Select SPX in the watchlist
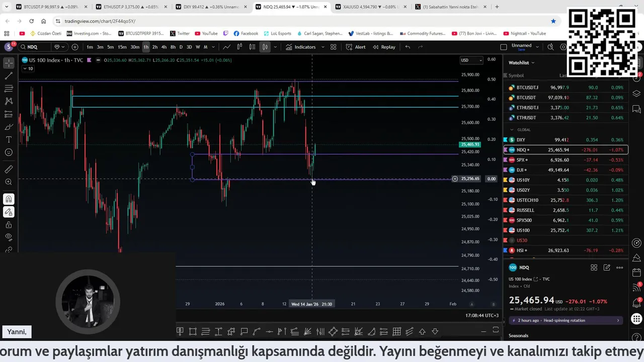The width and height of the screenshot is (644, 362). [x=566, y=160]
